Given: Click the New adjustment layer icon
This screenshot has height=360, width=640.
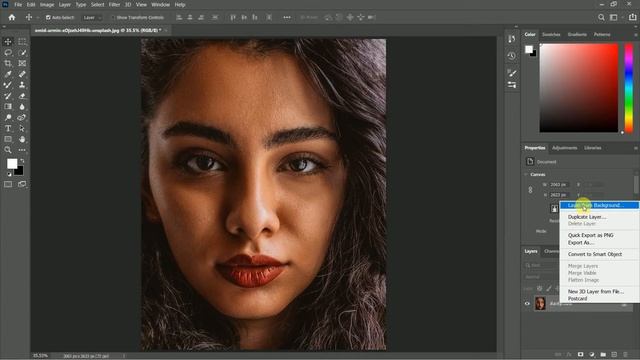Looking at the screenshot, I should coord(592,354).
